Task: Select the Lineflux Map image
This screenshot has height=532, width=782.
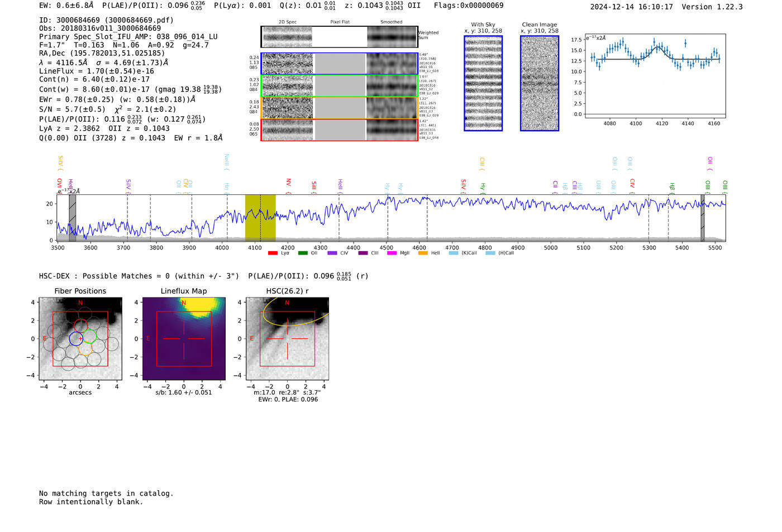Action: [x=184, y=339]
